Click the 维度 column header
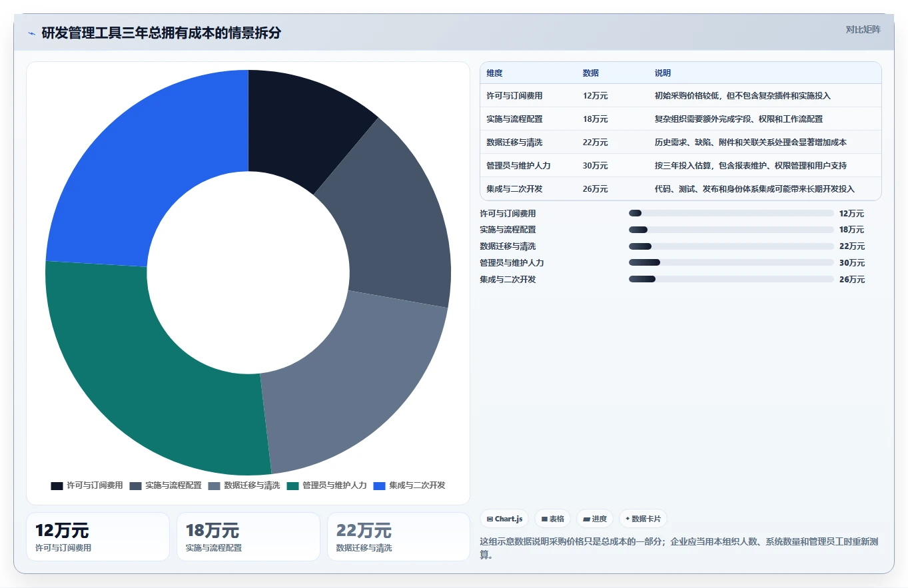This screenshot has width=908, height=588. pyautogui.click(x=495, y=73)
